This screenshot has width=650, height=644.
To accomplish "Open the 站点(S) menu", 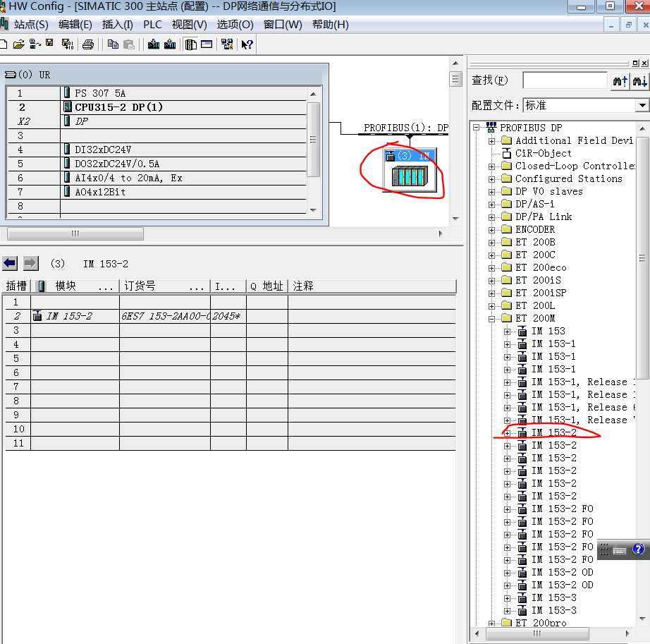I will (31, 25).
